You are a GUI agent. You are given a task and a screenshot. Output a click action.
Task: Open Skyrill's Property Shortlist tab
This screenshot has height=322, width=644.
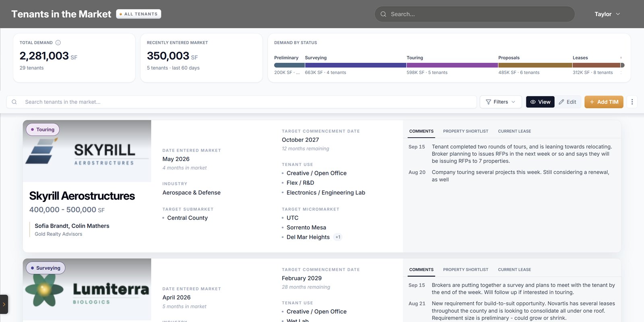pyautogui.click(x=466, y=131)
